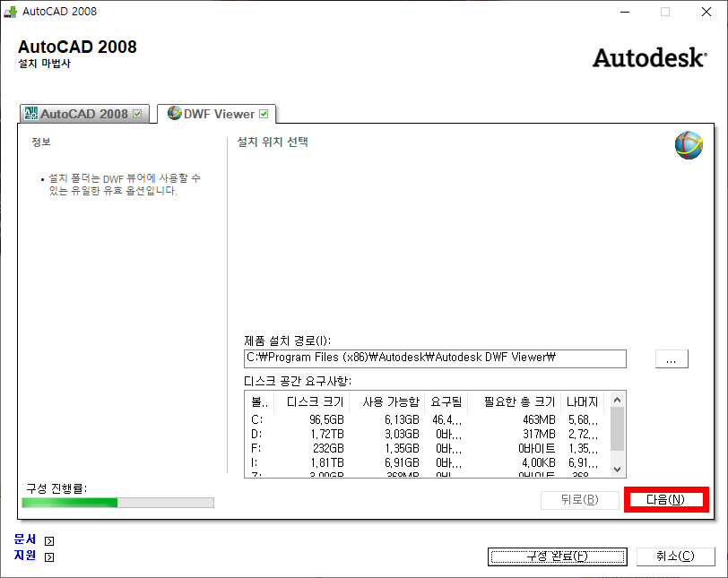Expand the 지원 support arrow
The height and width of the screenshot is (578, 728).
pyautogui.click(x=49, y=557)
